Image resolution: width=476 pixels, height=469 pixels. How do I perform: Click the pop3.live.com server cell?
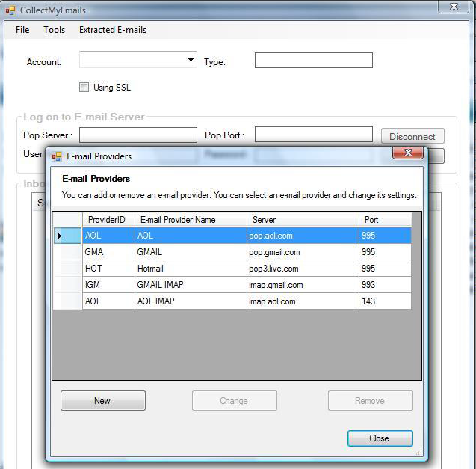(x=303, y=269)
